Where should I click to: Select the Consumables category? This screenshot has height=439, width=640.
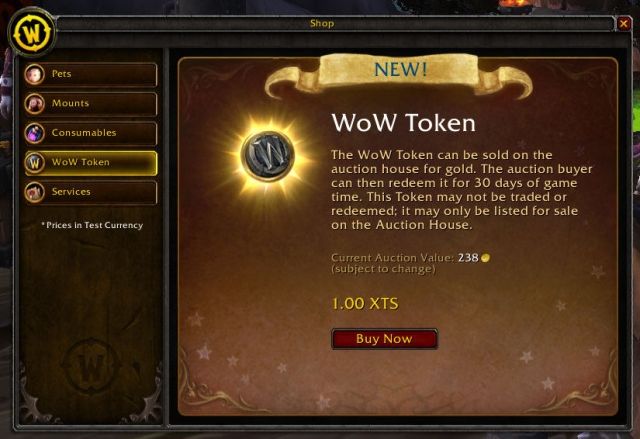90,133
